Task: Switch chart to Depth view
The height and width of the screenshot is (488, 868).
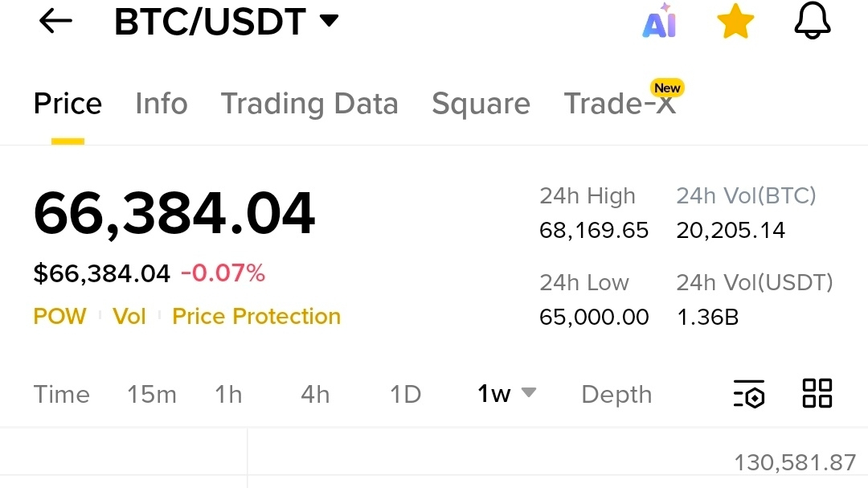Action: (x=616, y=395)
